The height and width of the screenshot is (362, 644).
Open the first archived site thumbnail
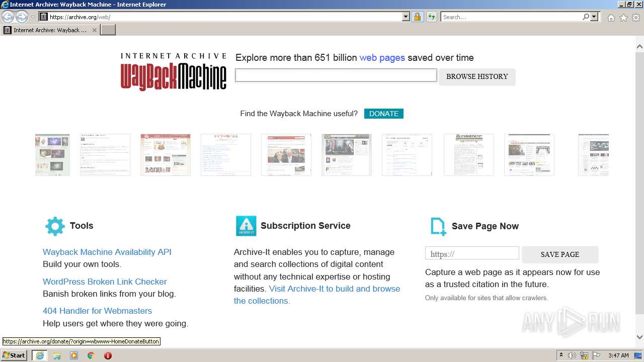(x=52, y=155)
